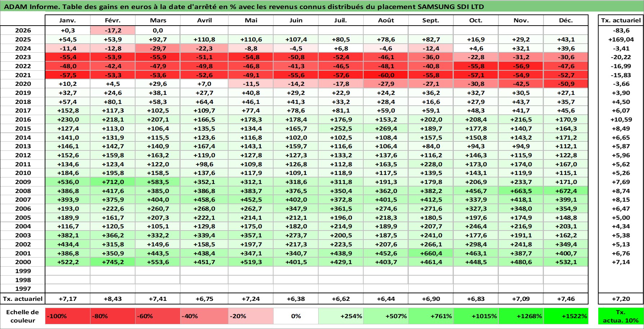Click the 'Tx. actuariel' column header at right
The width and height of the screenshot is (644, 329).
click(x=621, y=21)
